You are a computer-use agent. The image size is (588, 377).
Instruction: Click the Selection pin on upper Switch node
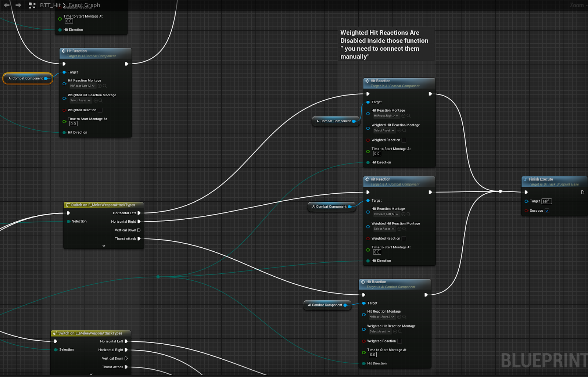69,221
